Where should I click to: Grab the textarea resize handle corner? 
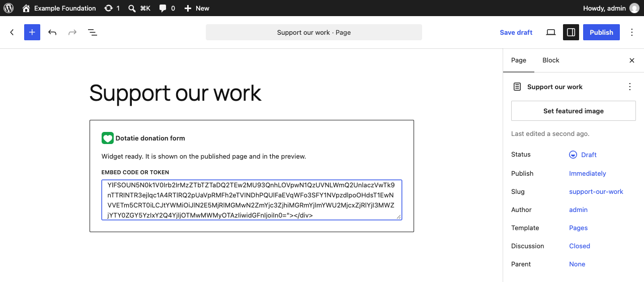click(x=399, y=217)
